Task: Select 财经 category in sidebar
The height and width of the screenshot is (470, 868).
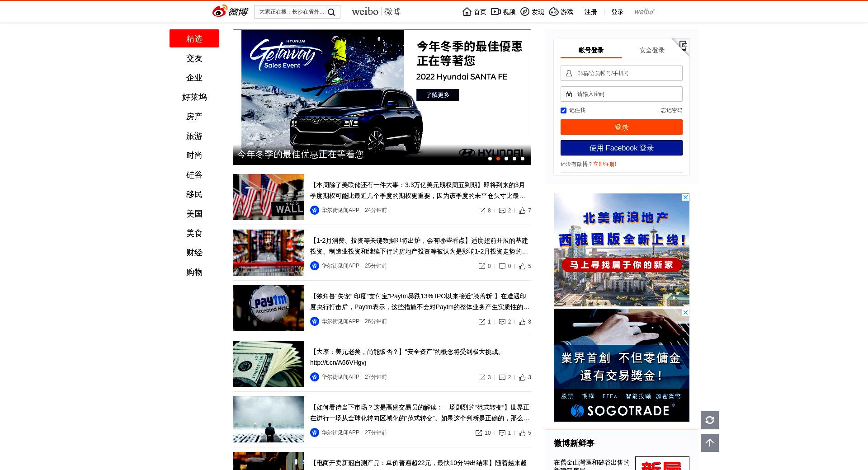Action: click(194, 253)
